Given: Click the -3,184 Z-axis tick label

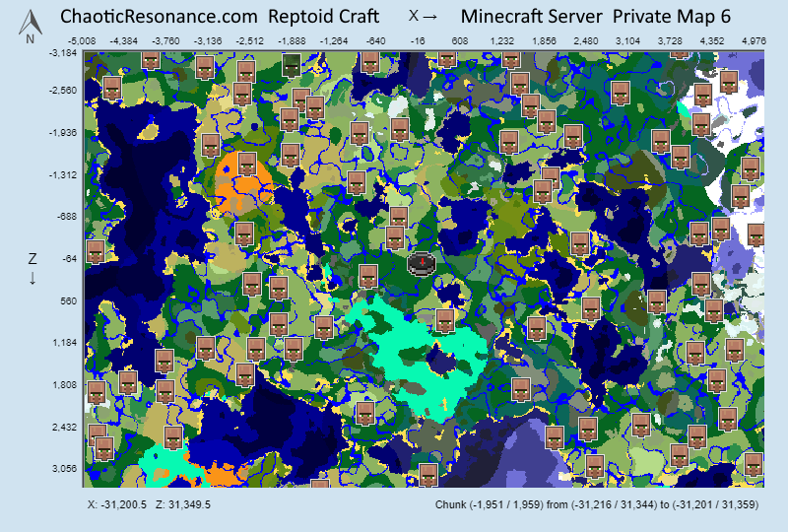Looking at the screenshot, I should (62, 52).
